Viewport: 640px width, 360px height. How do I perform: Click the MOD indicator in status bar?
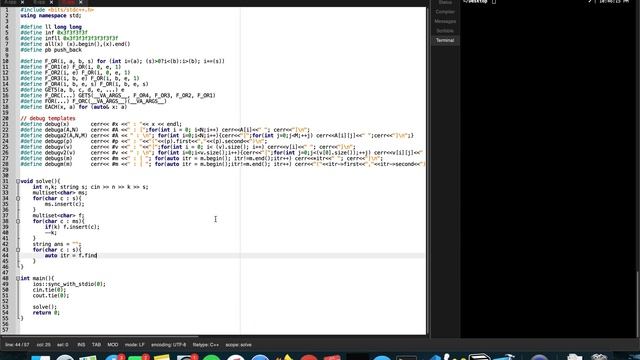pos(113,345)
